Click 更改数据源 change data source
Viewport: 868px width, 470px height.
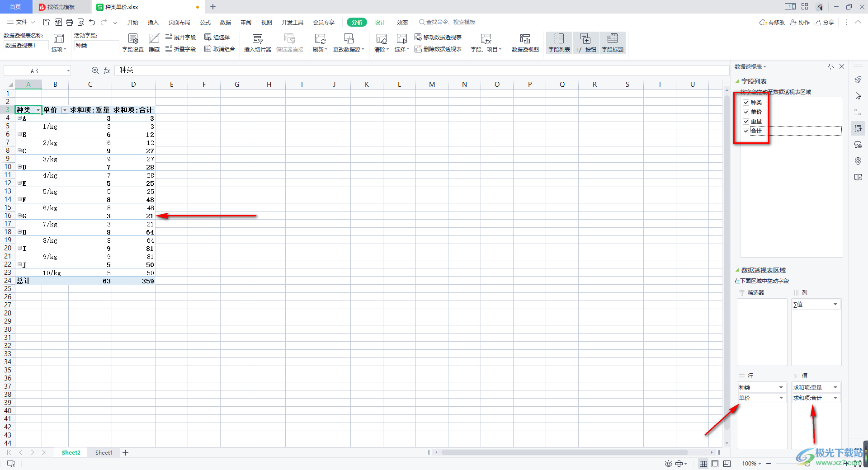pos(349,43)
